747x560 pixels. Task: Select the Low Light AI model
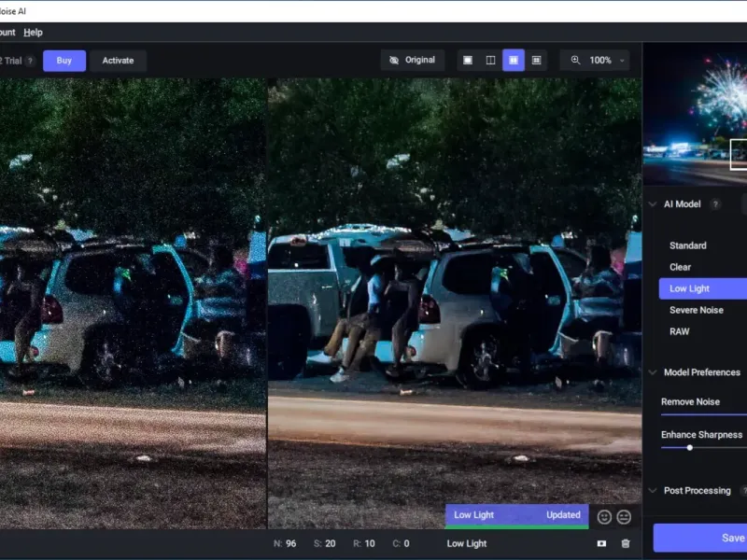(703, 288)
